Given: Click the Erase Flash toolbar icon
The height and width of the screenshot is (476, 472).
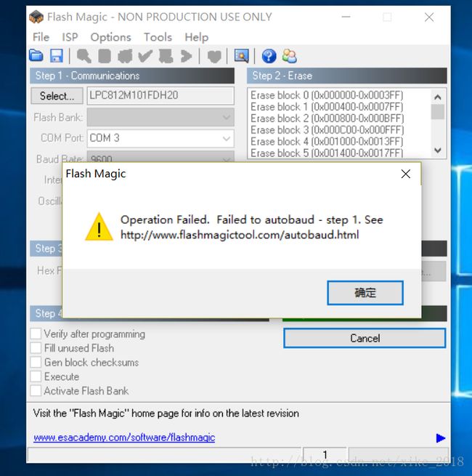Looking at the screenshot, I should (x=125, y=56).
